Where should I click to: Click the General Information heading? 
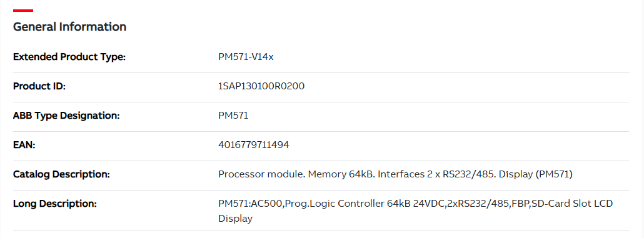(70, 27)
